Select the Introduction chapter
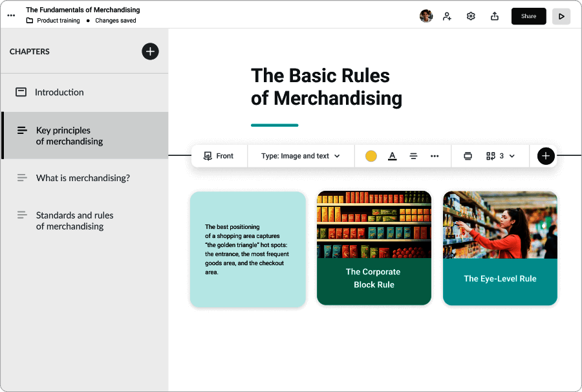The width and height of the screenshot is (582, 392). (59, 93)
